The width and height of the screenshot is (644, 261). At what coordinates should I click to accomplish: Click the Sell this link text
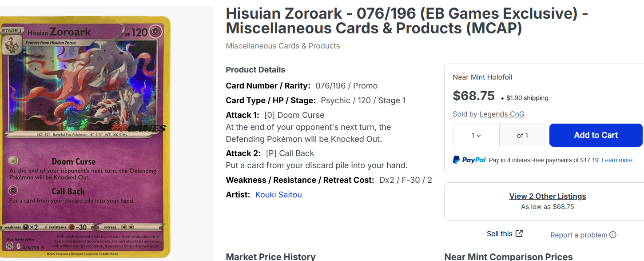pyautogui.click(x=499, y=234)
